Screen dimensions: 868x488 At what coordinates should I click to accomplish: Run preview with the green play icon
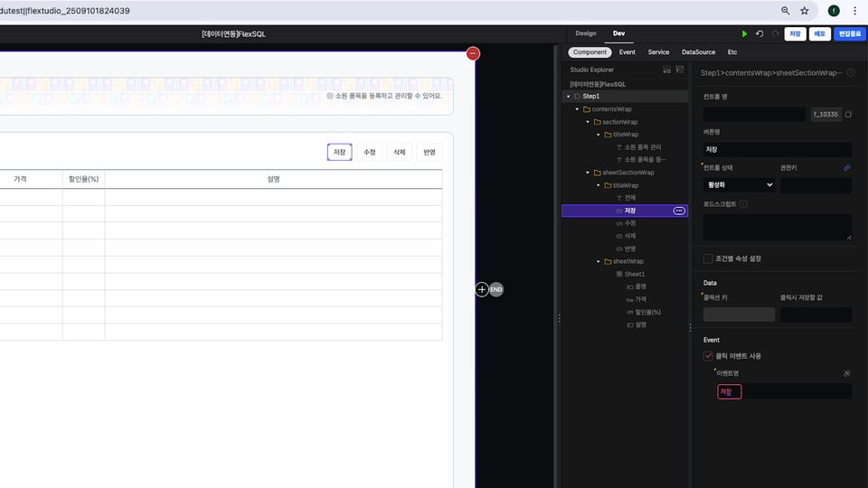(x=744, y=33)
